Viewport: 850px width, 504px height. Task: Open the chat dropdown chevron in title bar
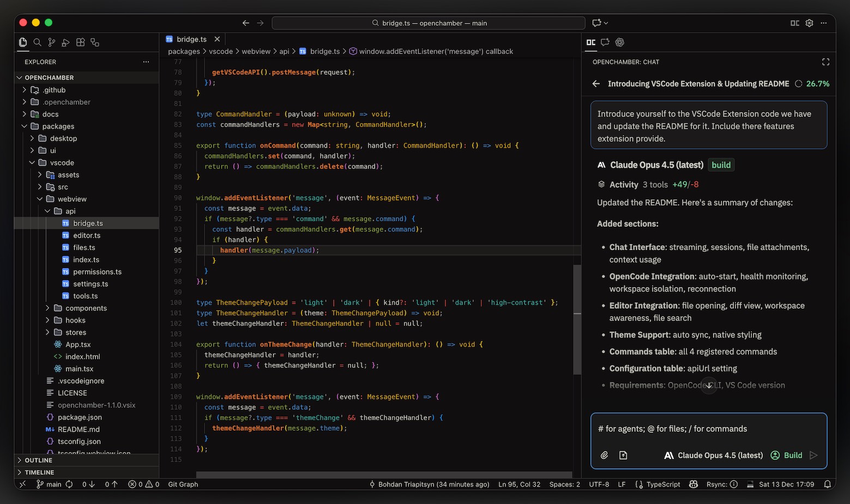[x=606, y=23]
